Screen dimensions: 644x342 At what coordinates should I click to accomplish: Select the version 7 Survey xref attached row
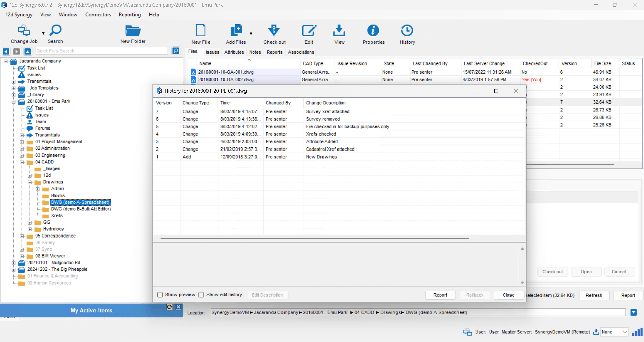tap(339, 112)
